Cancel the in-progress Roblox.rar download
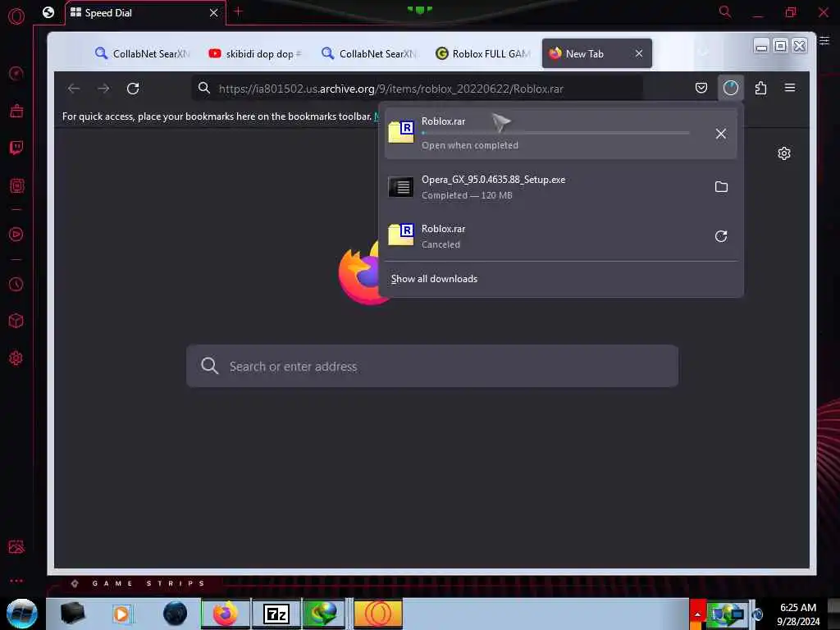This screenshot has width=840, height=630. (721, 134)
